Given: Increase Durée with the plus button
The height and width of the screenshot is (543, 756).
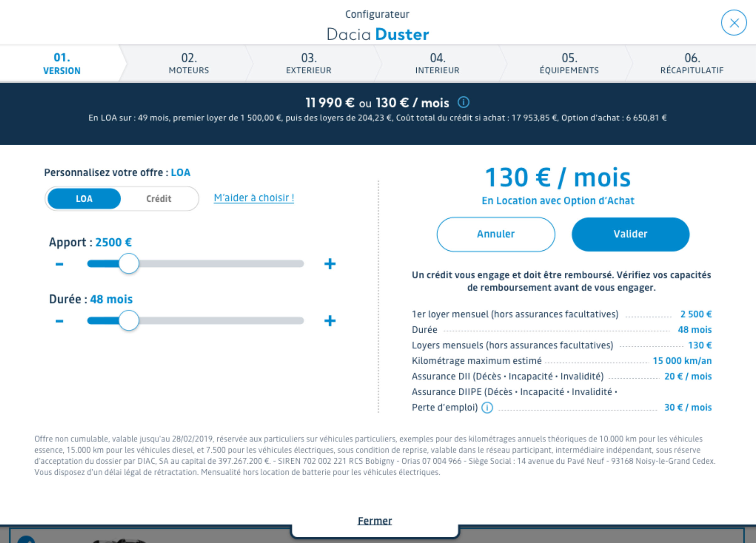Looking at the screenshot, I should [330, 321].
